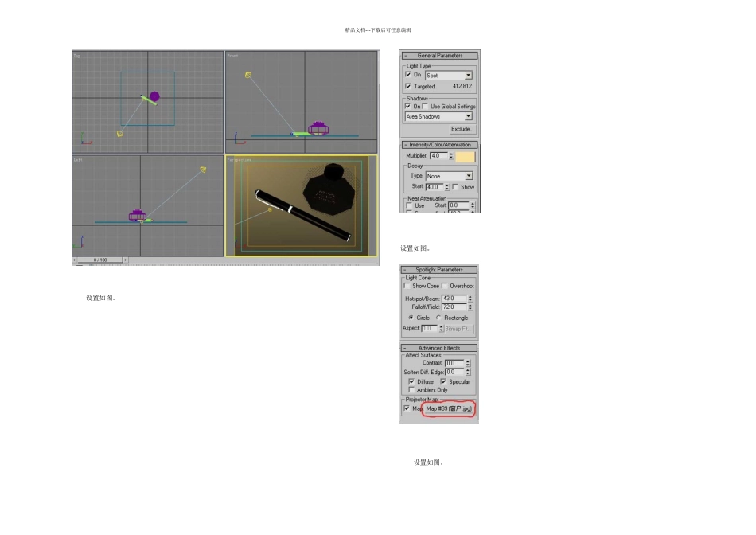756x535 pixels.
Task: Toggle the Specular checkbox
Action: 443,381
